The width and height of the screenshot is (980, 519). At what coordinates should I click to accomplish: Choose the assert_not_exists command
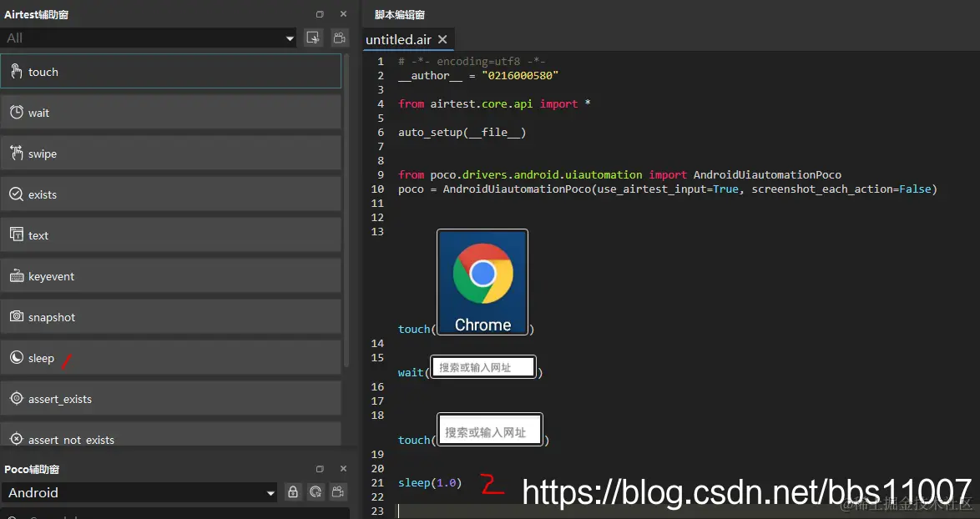[170, 434]
